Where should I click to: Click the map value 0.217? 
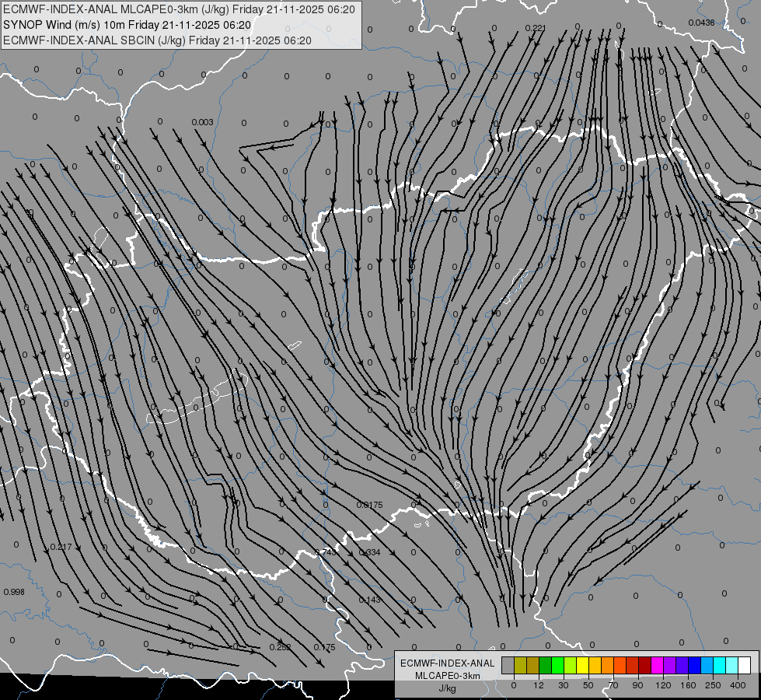[61, 547]
